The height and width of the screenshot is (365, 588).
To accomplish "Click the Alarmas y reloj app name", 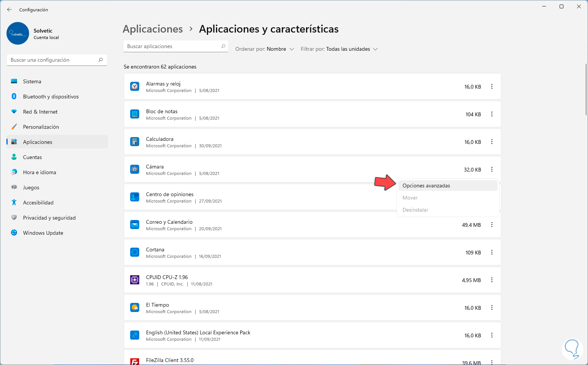I will [x=163, y=84].
